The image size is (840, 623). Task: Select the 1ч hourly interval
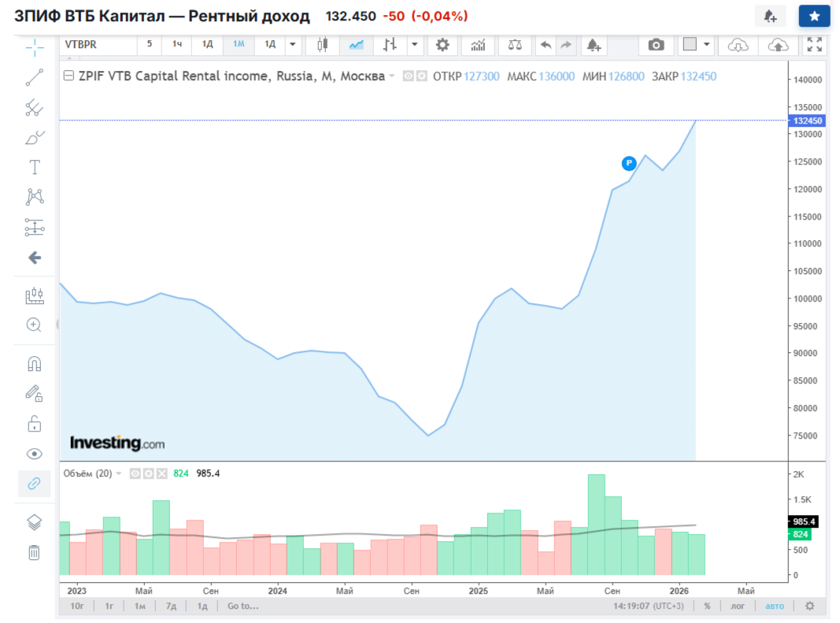point(177,44)
